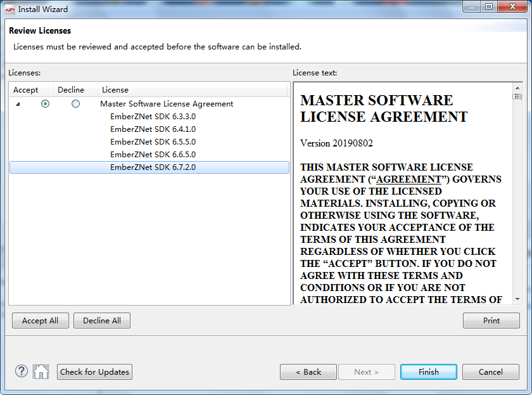
Task: Click license text scrollbar down arrow
Action: coord(517,299)
